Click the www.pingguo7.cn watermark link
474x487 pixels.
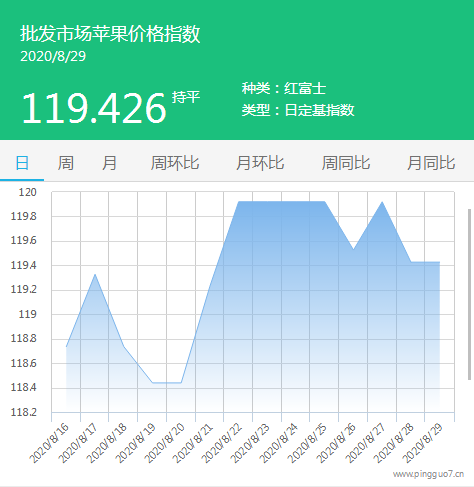click(428, 474)
